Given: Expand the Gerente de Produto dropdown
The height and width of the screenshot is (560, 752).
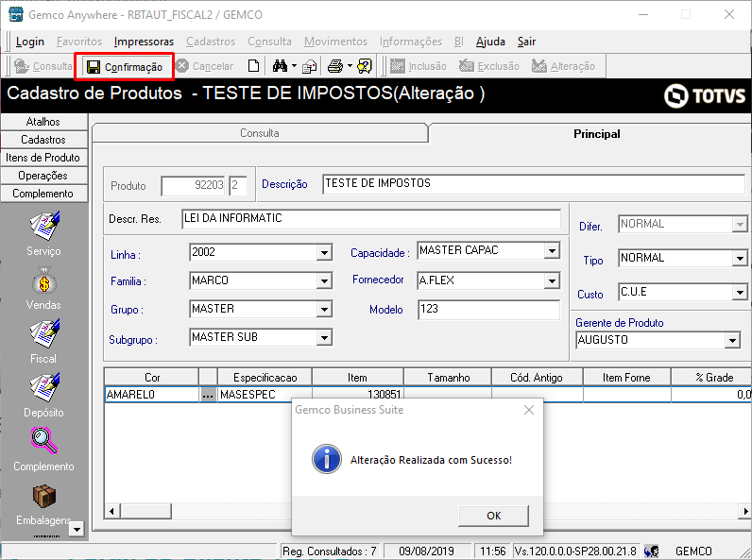Looking at the screenshot, I should (732, 341).
